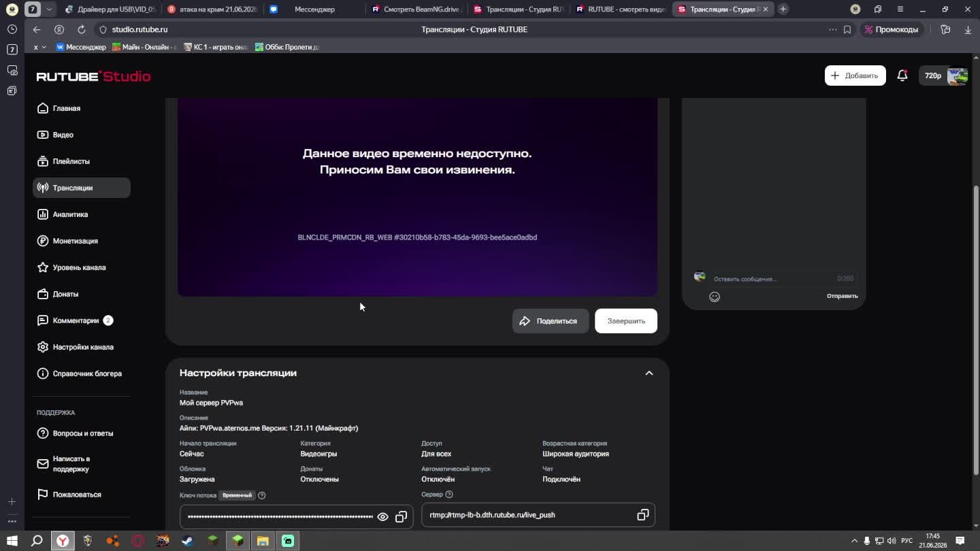Image resolution: width=980 pixels, height=551 pixels.
Task: Open the Промокоды button
Action: tap(891, 29)
